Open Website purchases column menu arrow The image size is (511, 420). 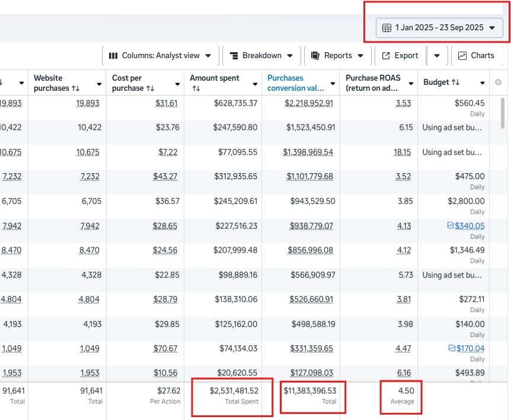(99, 84)
